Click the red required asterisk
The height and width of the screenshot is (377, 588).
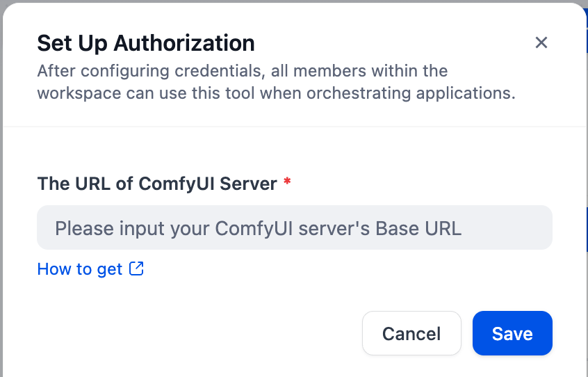pyautogui.click(x=287, y=183)
